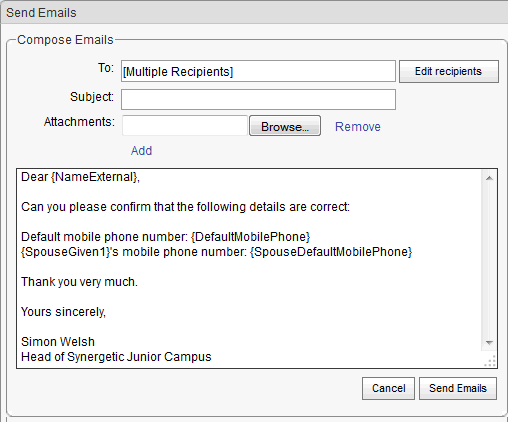Focus the Subject input field
The image size is (508, 424).
pos(258,99)
